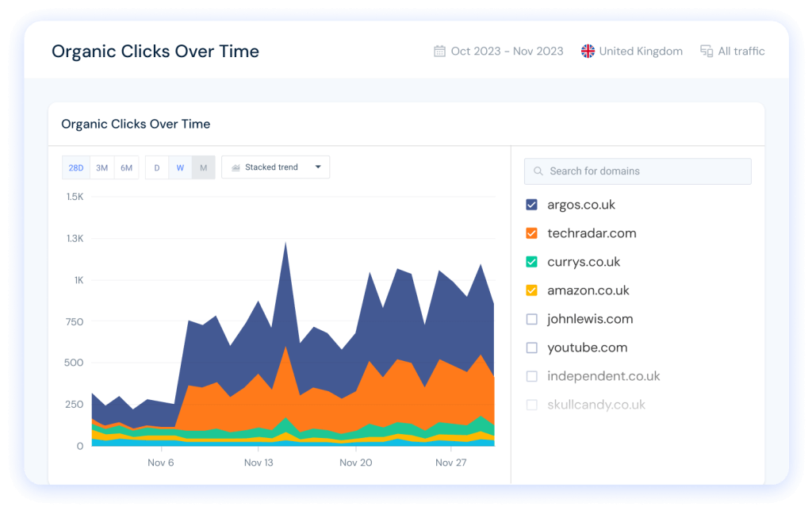The width and height of the screenshot is (812, 511).
Task: Tick the independent.co.uk checkbox
Action: [531, 376]
